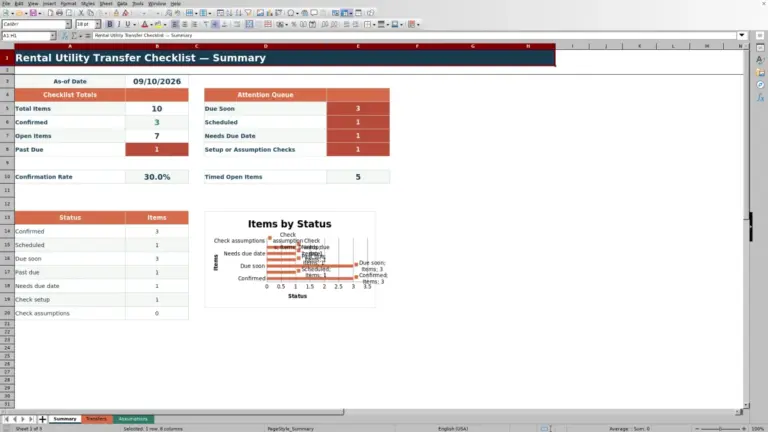The width and height of the screenshot is (768, 432).
Task: Open the sidebar Gallery icon
Action: [x=760, y=72]
